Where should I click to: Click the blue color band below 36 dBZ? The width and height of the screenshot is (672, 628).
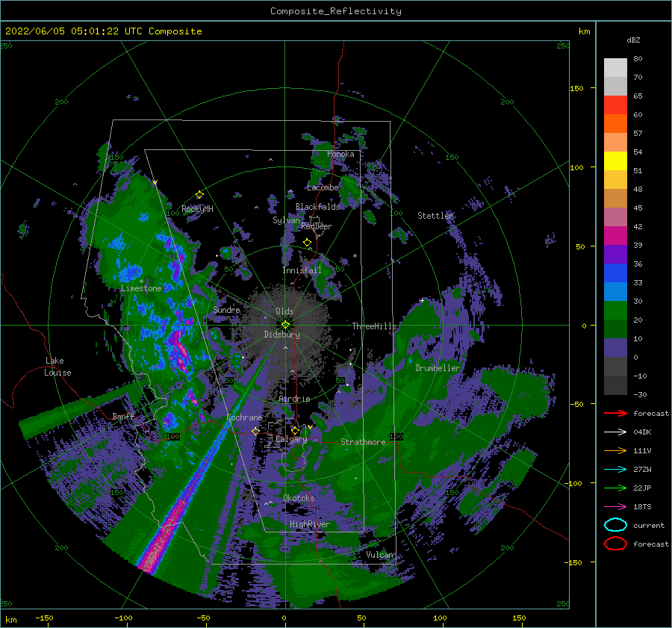coord(615,273)
